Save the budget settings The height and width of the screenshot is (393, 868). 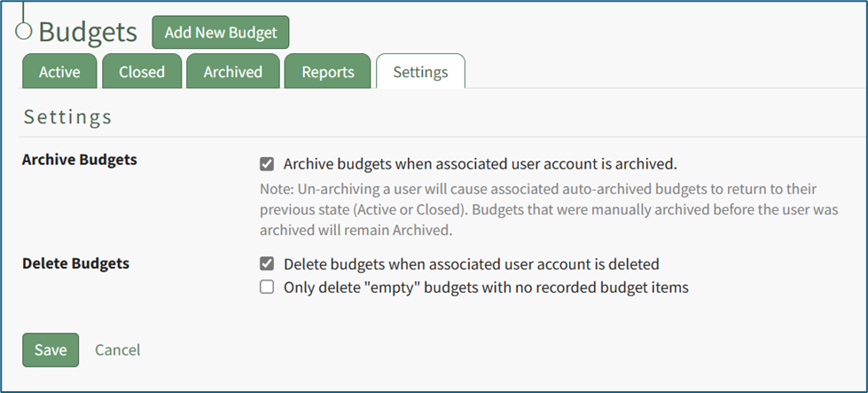pos(51,350)
